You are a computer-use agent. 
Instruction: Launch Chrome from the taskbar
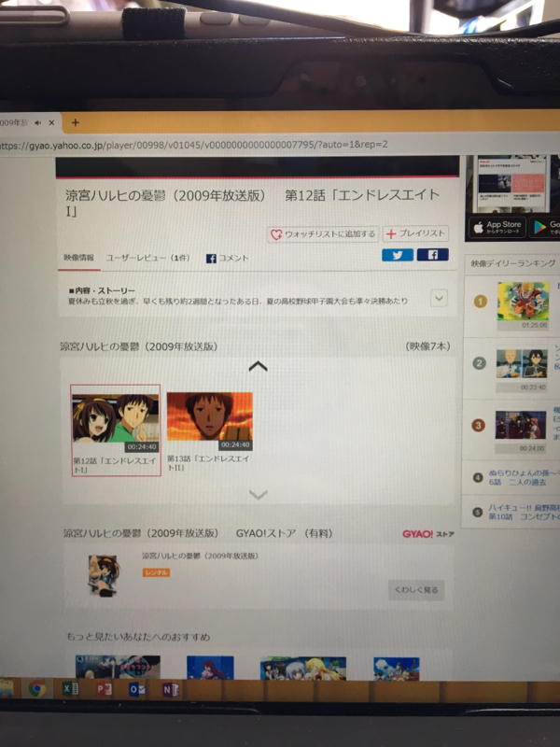[x=37, y=689]
